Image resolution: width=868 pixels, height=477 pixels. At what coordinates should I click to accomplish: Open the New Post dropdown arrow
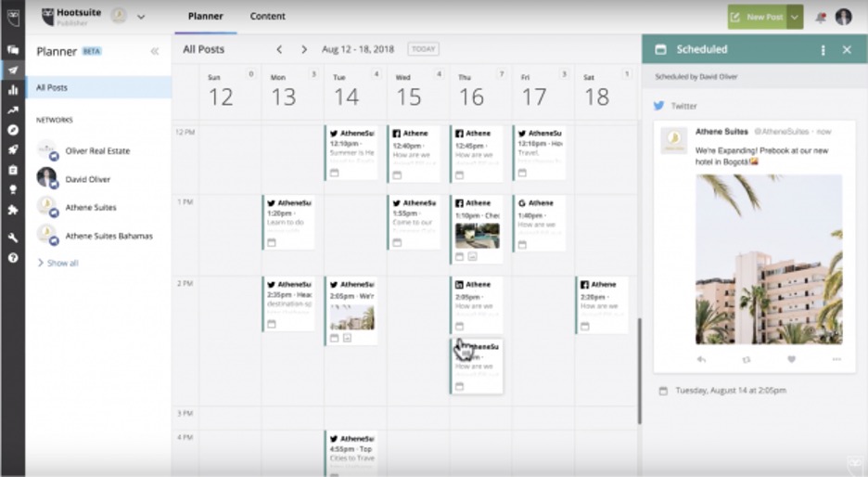[795, 18]
